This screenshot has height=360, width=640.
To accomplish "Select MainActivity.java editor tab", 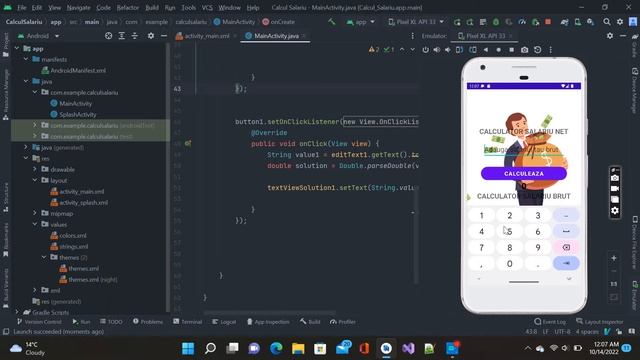I will pyautogui.click(x=276, y=36).
